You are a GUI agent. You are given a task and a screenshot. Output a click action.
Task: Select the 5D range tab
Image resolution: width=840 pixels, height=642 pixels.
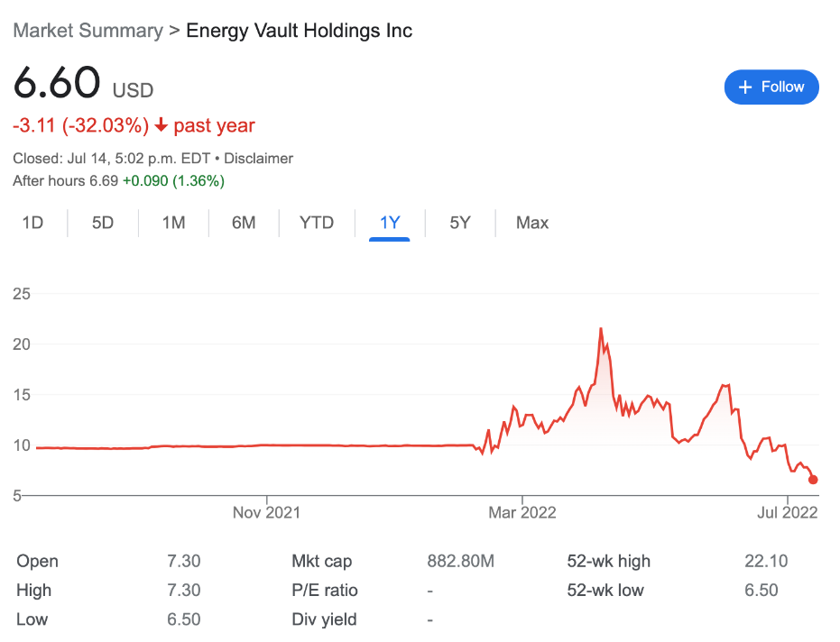103,223
